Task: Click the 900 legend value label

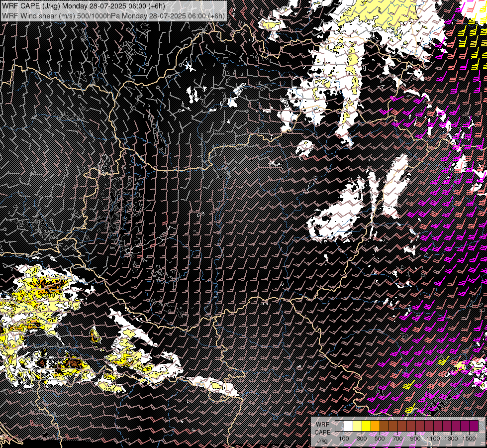Action: (x=415, y=439)
